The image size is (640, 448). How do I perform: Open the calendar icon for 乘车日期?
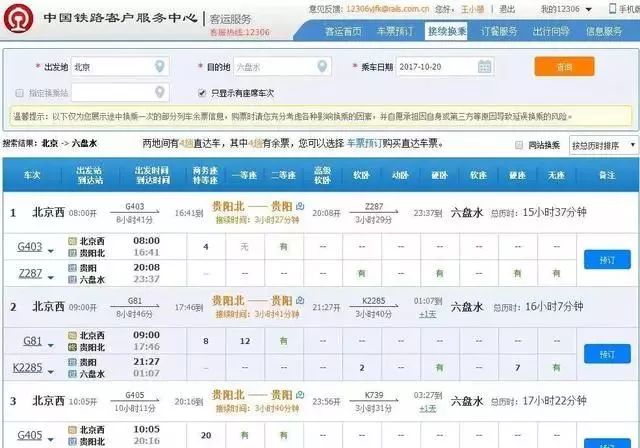[x=484, y=67]
